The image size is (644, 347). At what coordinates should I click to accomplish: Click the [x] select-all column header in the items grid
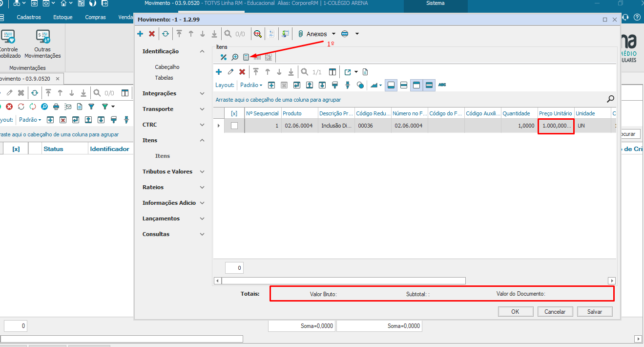tap(234, 113)
